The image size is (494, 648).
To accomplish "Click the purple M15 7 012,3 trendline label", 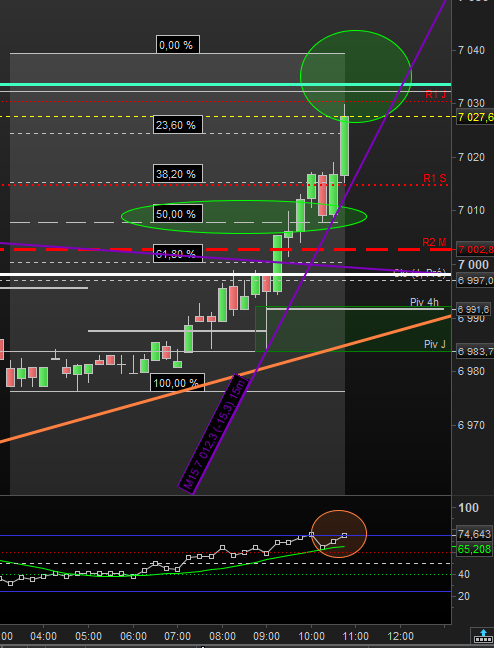I will point(214,434).
